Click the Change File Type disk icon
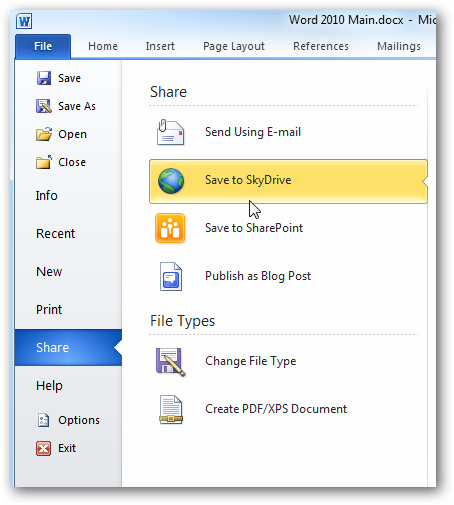Viewport: 454px width, 505px height. pos(170,362)
